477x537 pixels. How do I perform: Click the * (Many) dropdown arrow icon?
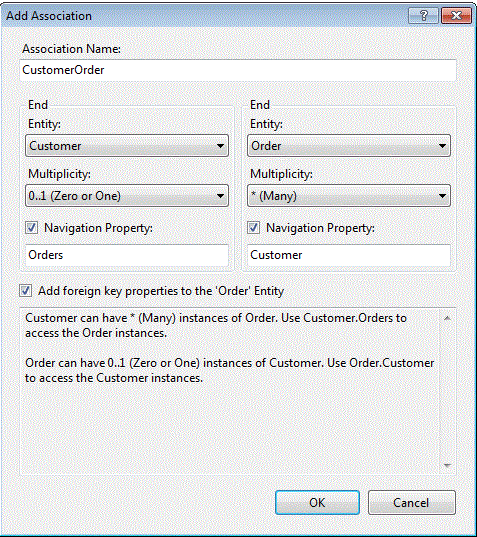(442, 196)
